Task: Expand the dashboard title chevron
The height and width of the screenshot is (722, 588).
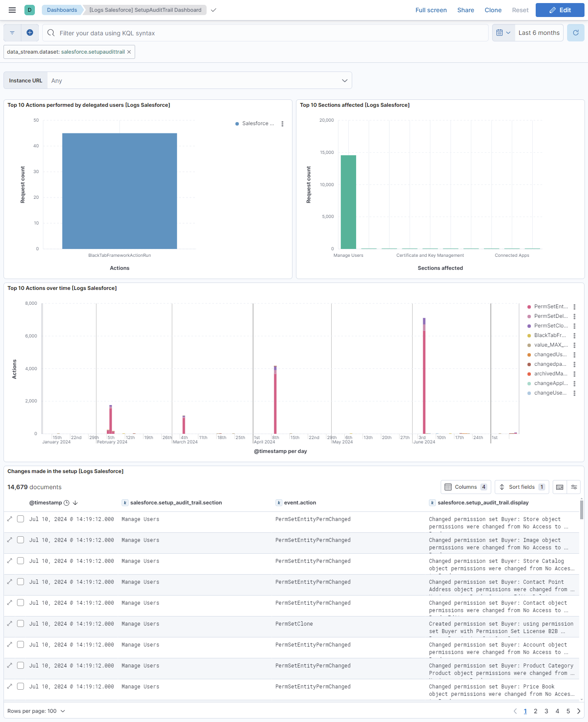Action: pyautogui.click(x=214, y=10)
